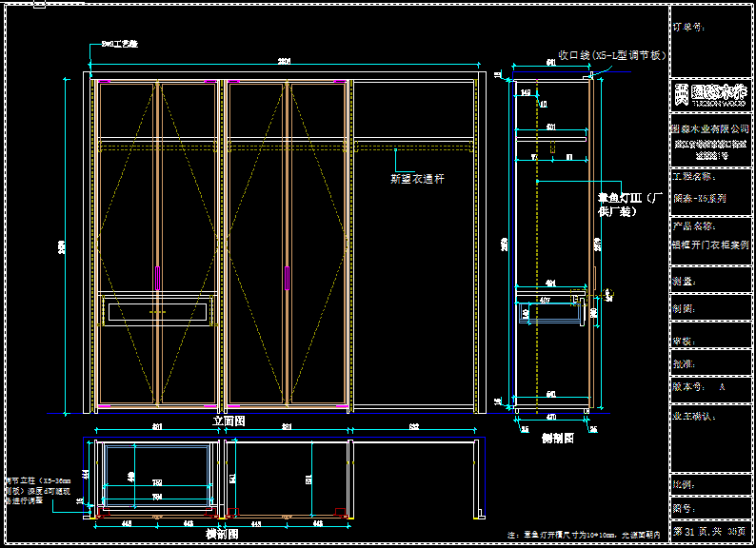Select the 比例 scale field
756x548 pixels.
tap(686, 484)
